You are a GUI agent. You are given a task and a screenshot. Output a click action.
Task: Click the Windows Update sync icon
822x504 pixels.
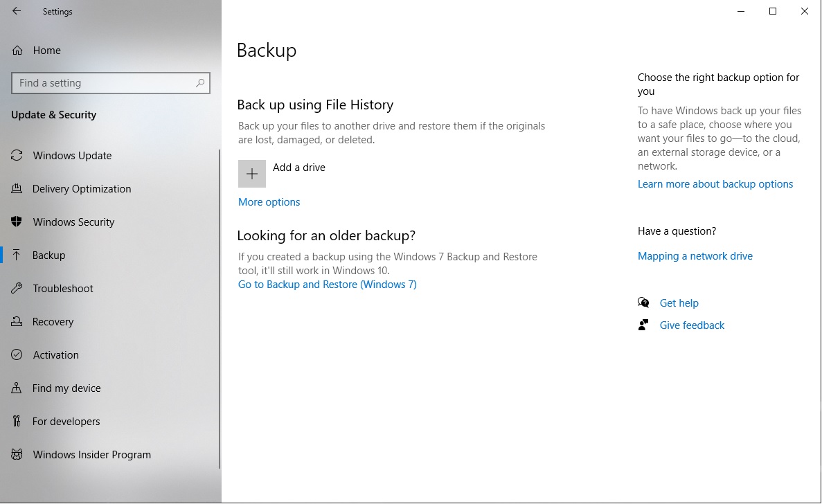[17, 156]
